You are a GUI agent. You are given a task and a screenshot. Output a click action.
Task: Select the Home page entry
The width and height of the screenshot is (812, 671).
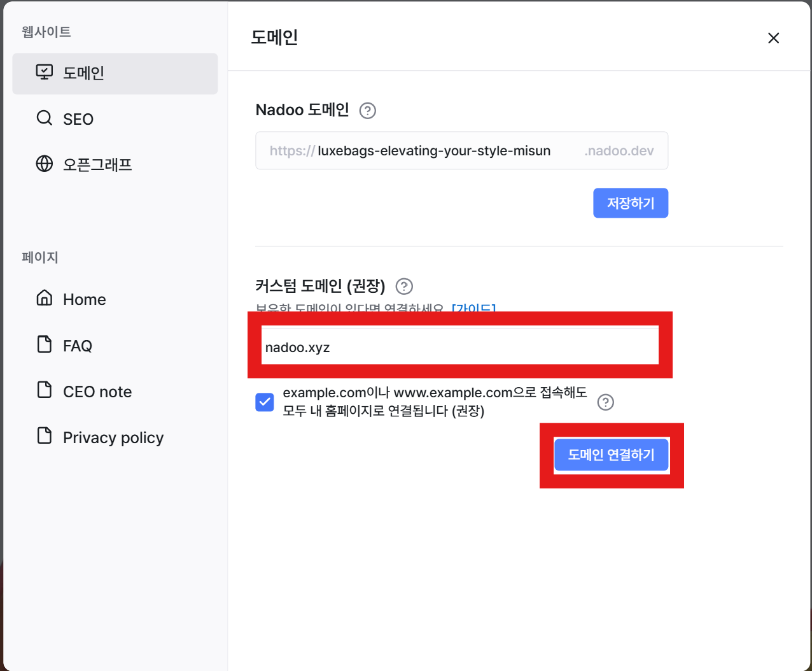click(x=115, y=299)
